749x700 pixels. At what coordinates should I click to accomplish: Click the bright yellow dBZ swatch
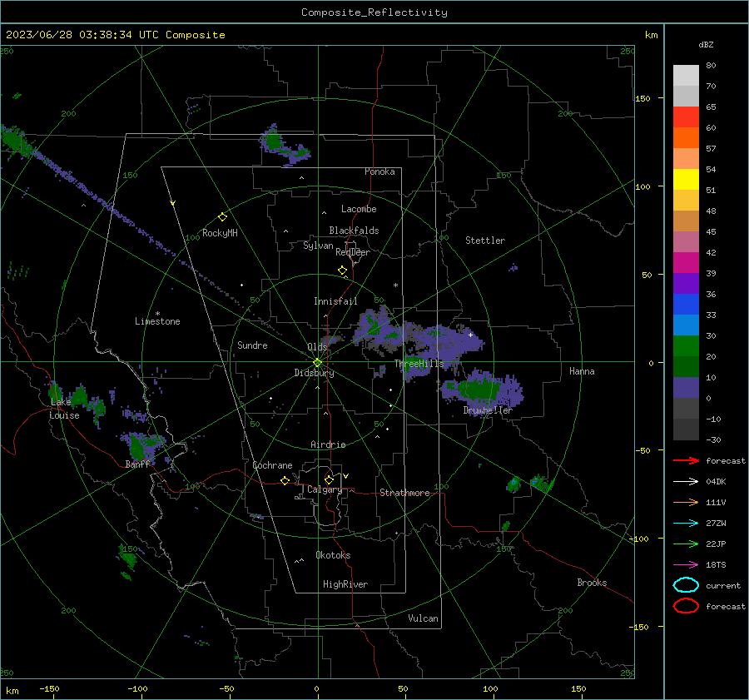tap(686, 180)
